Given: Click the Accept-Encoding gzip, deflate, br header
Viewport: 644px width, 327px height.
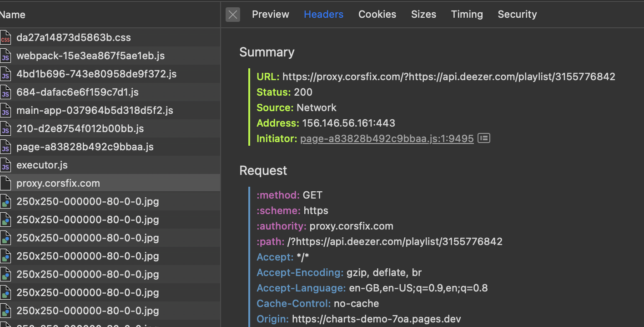Looking at the screenshot, I should coord(339,272).
